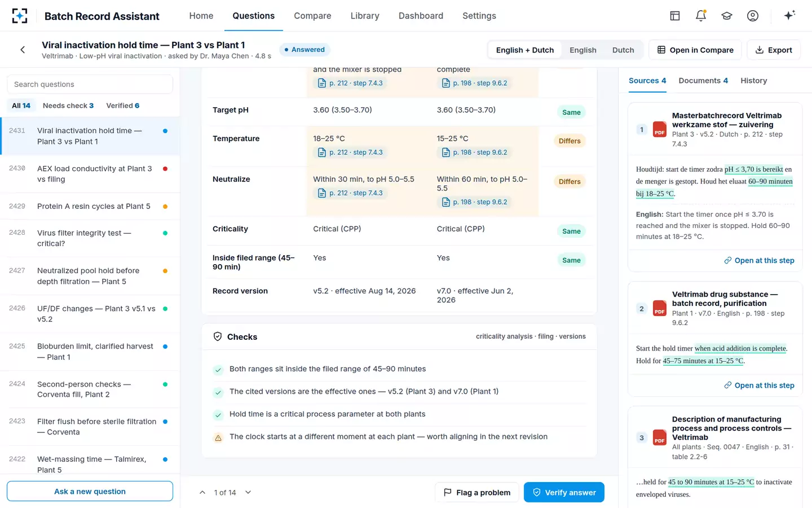Viewport: 812px width, 508px height.
Task: Open source 2 at this step
Action: point(759,385)
